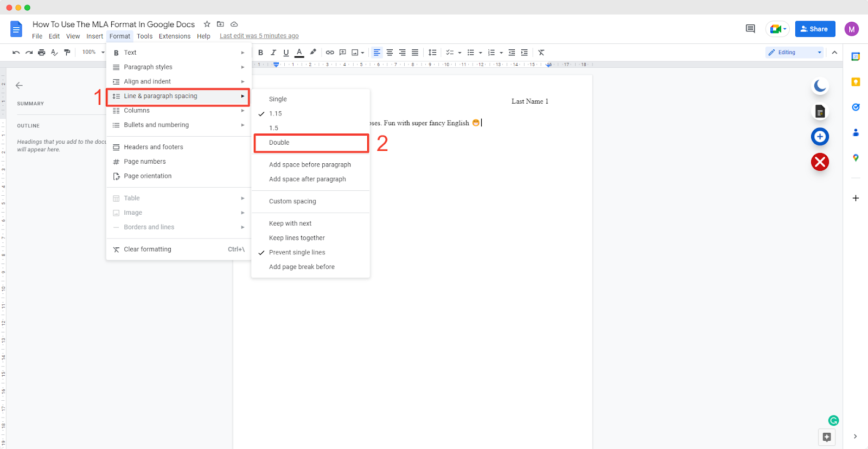This screenshot has width=868, height=449.
Task: Clear formatting using the toolbar icon
Action: pyautogui.click(x=541, y=53)
